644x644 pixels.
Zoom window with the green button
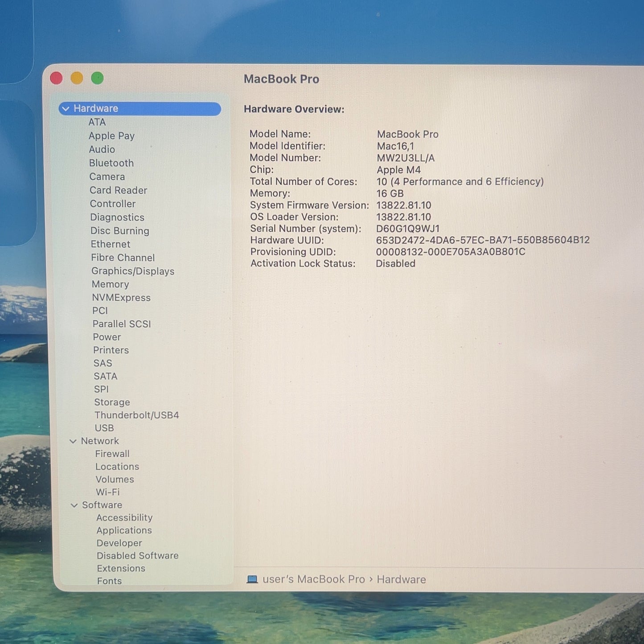click(98, 78)
